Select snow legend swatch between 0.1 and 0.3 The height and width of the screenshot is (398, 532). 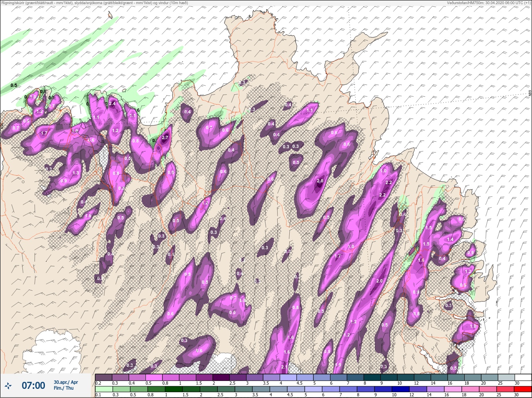[x=104, y=389]
